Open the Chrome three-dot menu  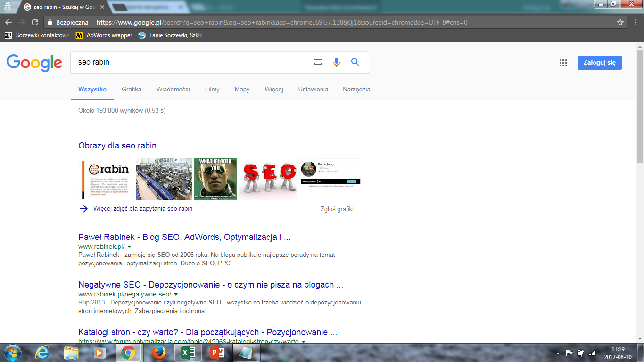[x=636, y=22]
